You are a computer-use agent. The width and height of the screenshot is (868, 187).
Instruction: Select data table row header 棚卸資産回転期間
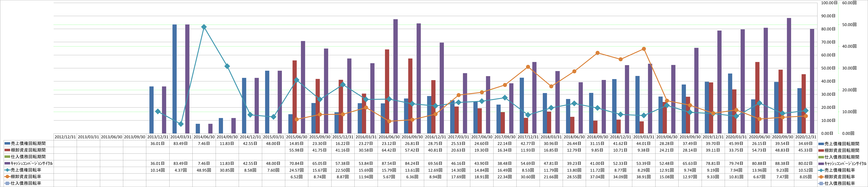coord(25,150)
